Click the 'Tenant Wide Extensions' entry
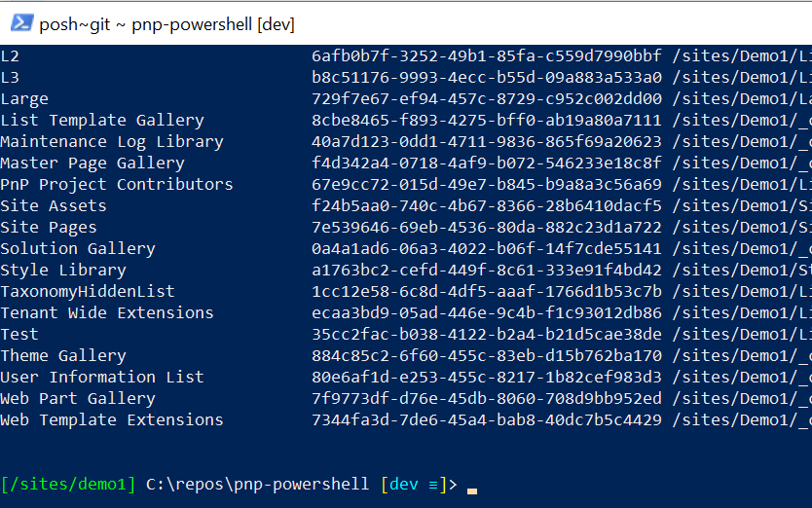Screen dimensions: 812x508 107,312
